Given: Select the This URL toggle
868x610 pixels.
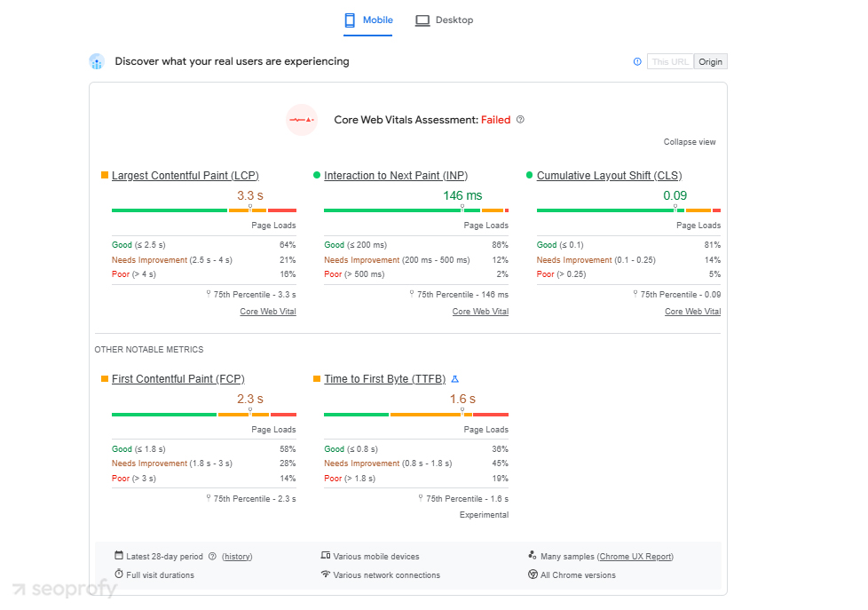Looking at the screenshot, I should (x=669, y=61).
